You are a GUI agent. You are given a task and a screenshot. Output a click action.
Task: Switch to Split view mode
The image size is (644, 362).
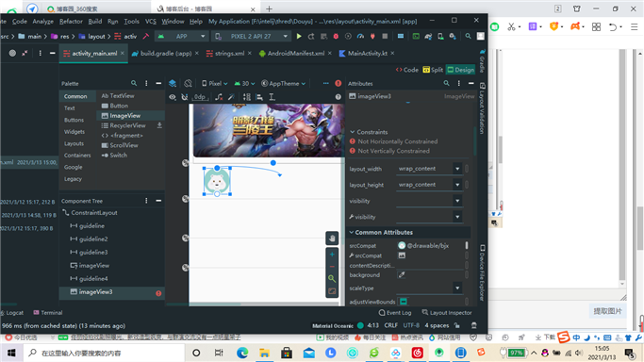point(433,70)
